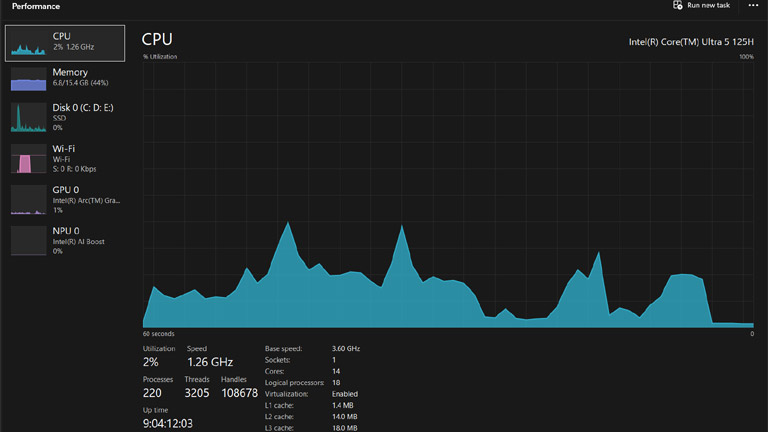Switch to the Wi-Fi label in sidebar
This screenshot has height=432, width=768.
click(64, 149)
